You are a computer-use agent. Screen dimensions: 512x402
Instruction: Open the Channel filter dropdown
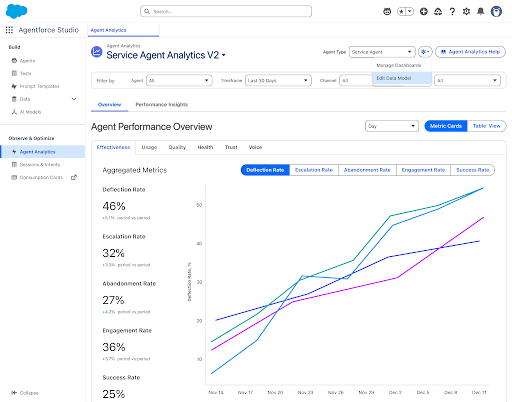(355, 80)
